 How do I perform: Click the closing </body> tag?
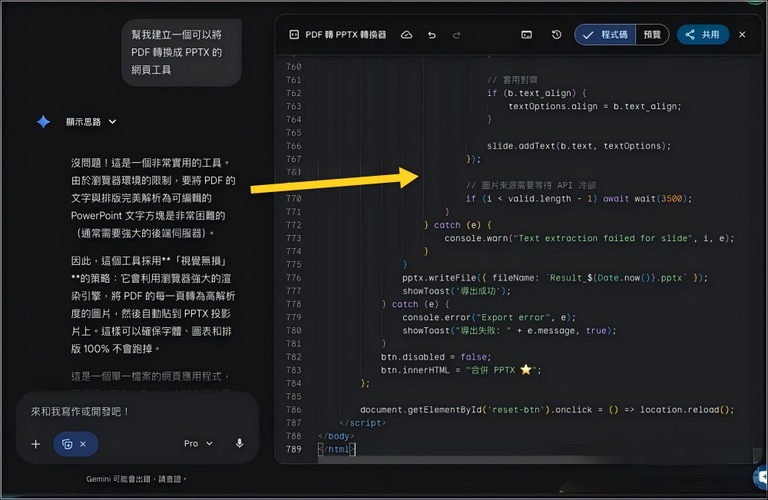click(x=336, y=436)
